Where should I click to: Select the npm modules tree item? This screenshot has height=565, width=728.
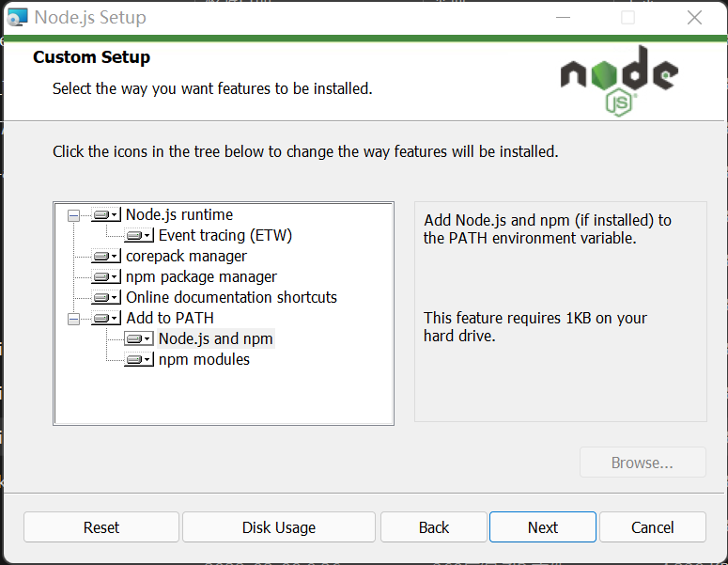pos(204,360)
